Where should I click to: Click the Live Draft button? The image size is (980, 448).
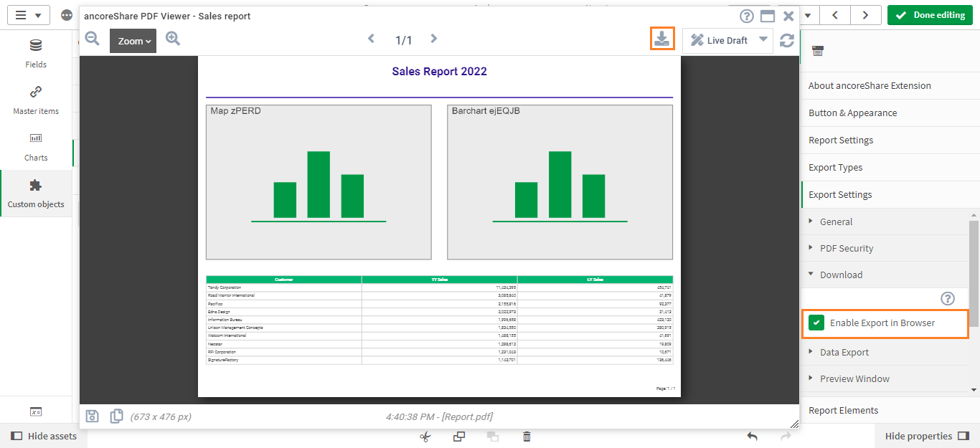(x=719, y=40)
